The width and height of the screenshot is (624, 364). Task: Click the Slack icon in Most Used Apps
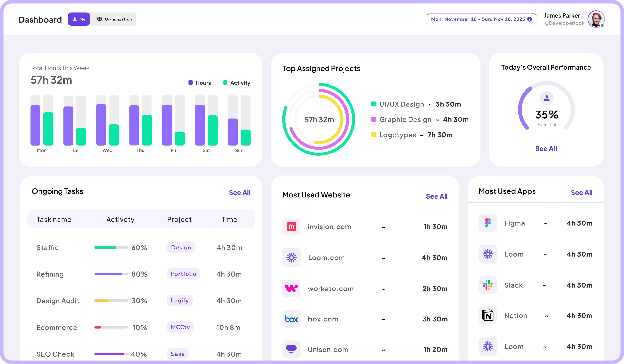point(487,285)
